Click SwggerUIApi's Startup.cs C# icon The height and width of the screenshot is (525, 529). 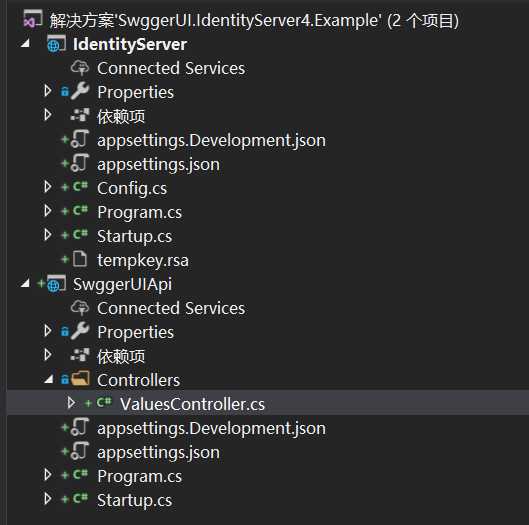pyautogui.click(x=80, y=499)
